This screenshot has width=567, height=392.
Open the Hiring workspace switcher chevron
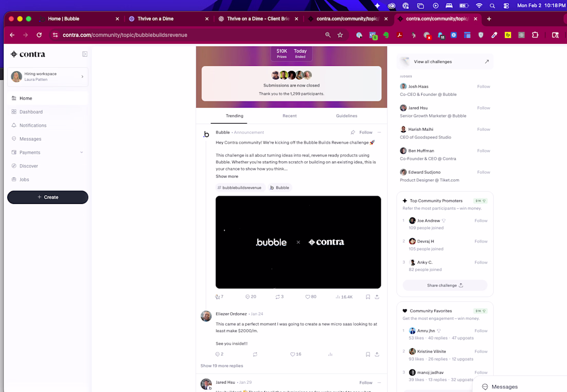click(82, 77)
